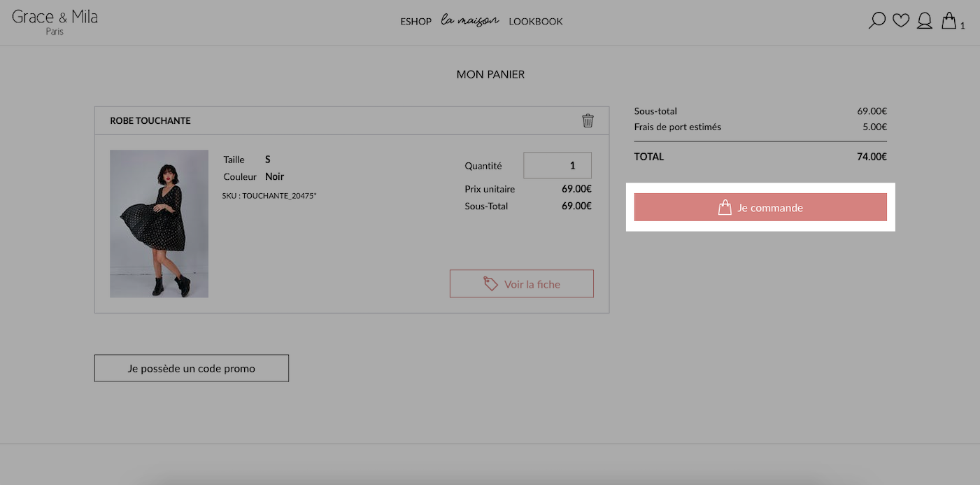Click Je possède un code promo

pos(192,368)
